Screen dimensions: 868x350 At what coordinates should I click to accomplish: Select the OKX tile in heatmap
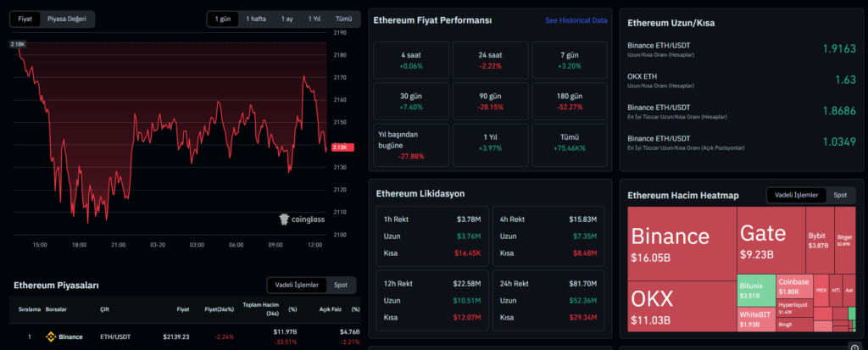(679, 306)
